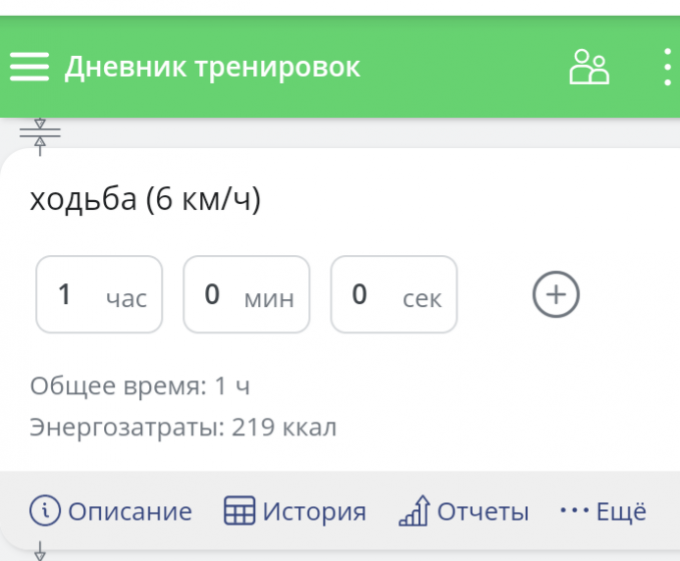Focus the seconds (сек) input field
The height and width of the screenshot is (561, 680).
pyautogui.click(x=394, y=294)
